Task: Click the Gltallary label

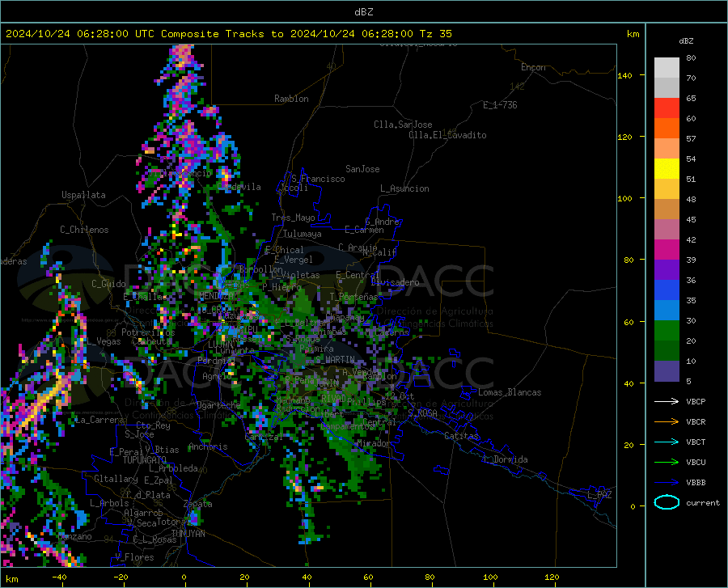Action: (116, 479)
